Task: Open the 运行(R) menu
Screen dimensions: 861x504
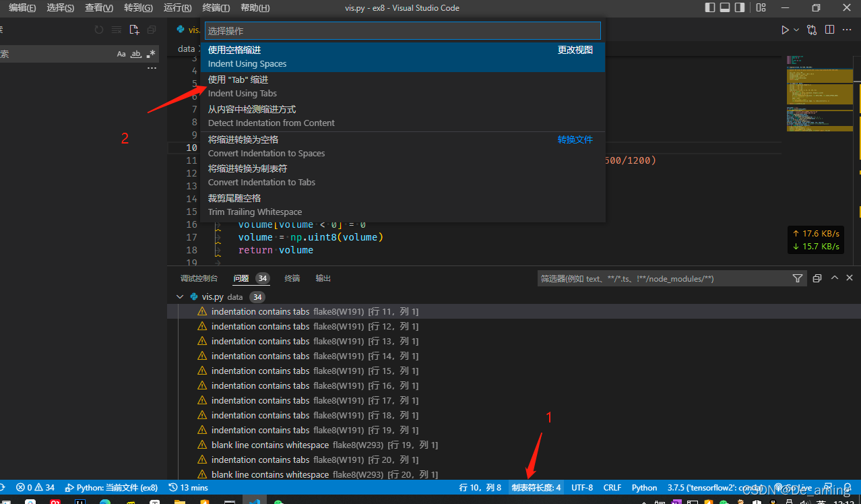Action: pyautogui.click(x=177, y=8)
